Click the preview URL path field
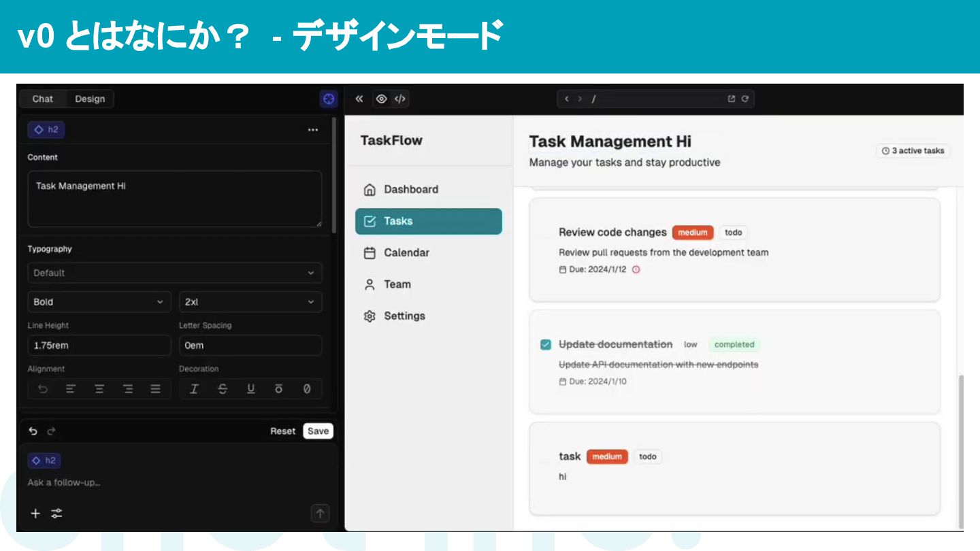 coord(655,99)
